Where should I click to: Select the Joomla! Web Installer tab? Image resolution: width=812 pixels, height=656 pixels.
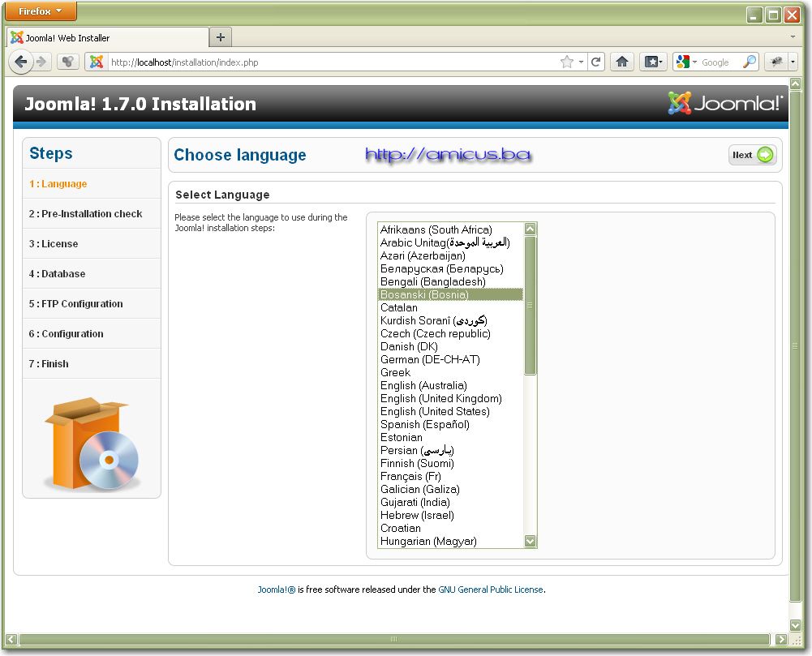point(108,38)
